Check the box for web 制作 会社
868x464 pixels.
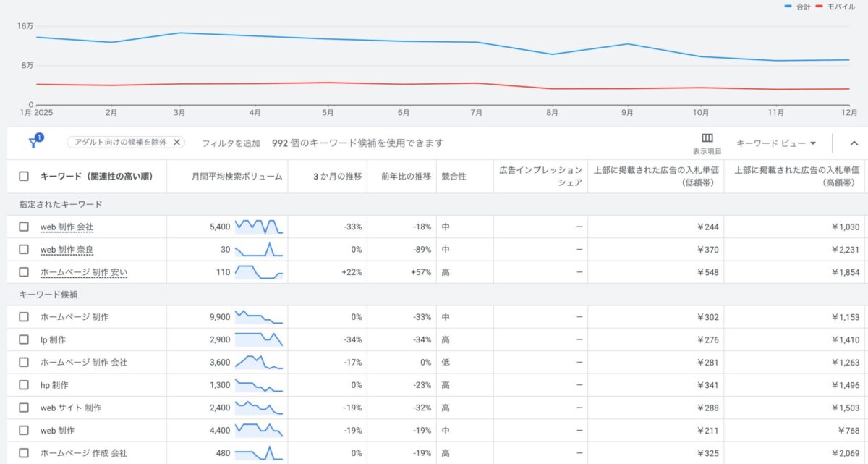(24, 227)
